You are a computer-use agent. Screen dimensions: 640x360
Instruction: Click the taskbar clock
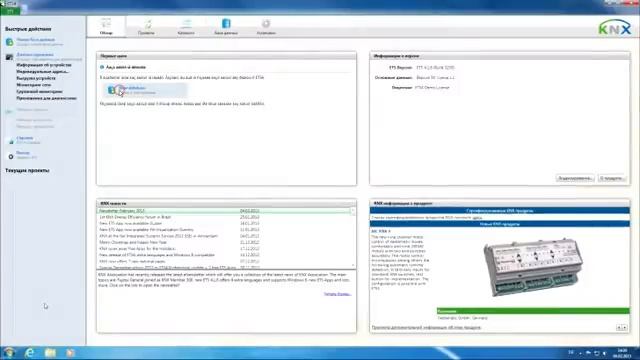point(622,353)
